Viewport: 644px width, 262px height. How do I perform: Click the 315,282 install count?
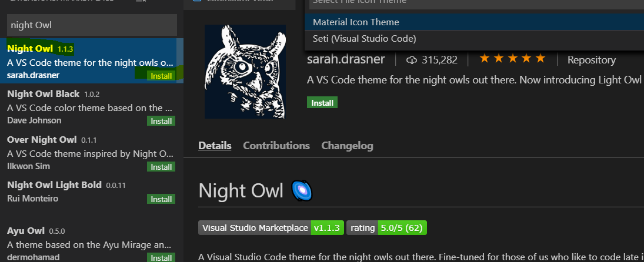439,61
